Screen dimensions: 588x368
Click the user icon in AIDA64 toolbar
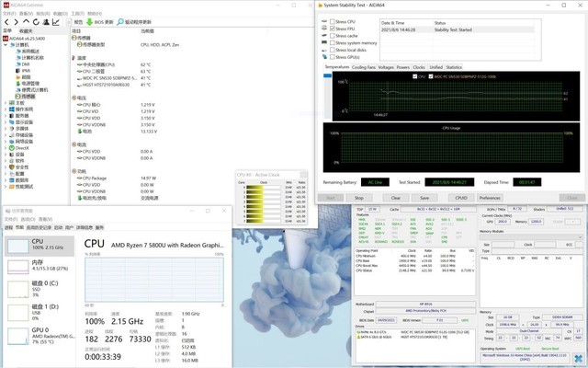coord(46,20)
